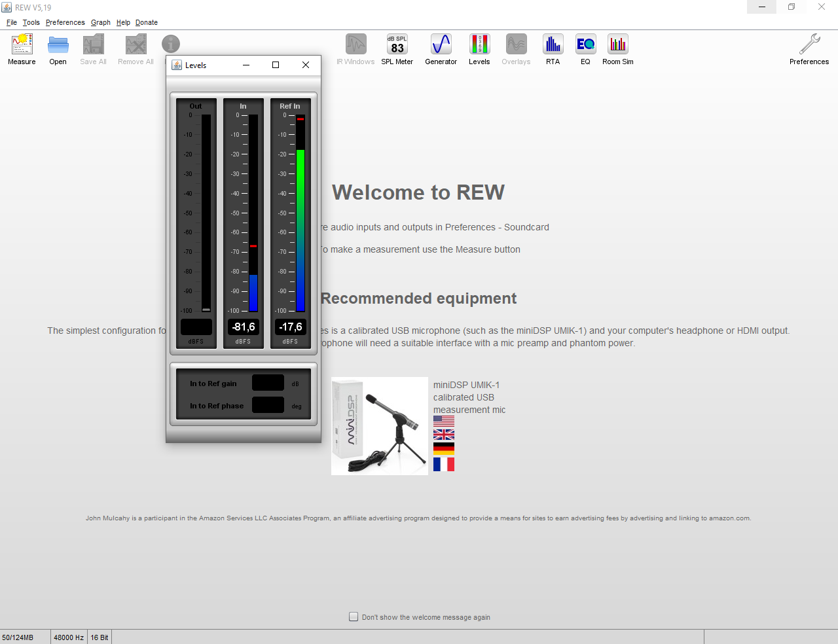Image resolution: width=838 pixels, height=644 pixels.
Task: Launch the Room Sim tool
Action: 618,50
